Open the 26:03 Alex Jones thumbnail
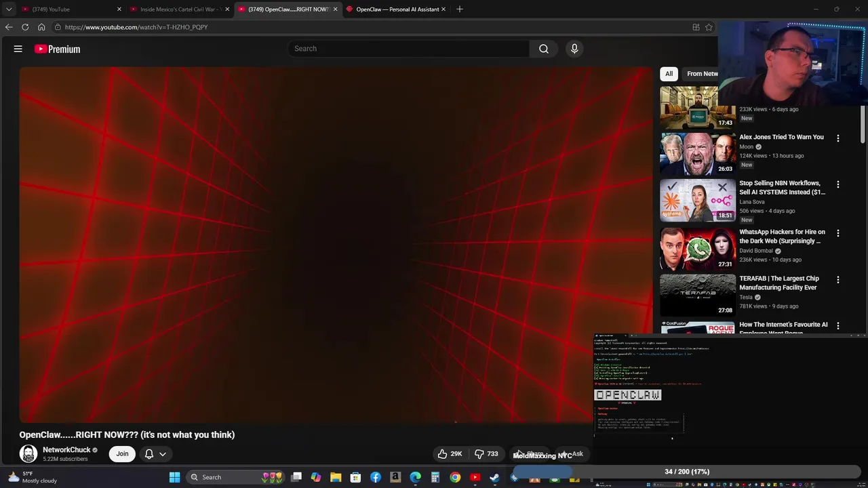 tap(698, 154)
